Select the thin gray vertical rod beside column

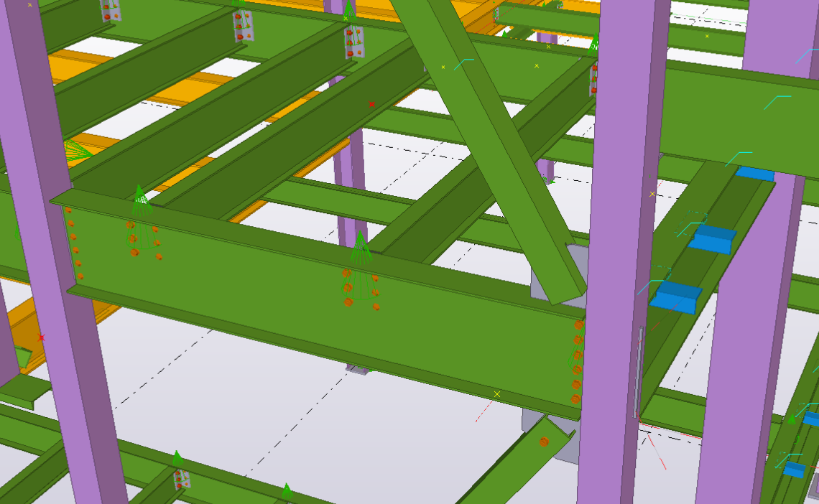(x=638, y=372)
